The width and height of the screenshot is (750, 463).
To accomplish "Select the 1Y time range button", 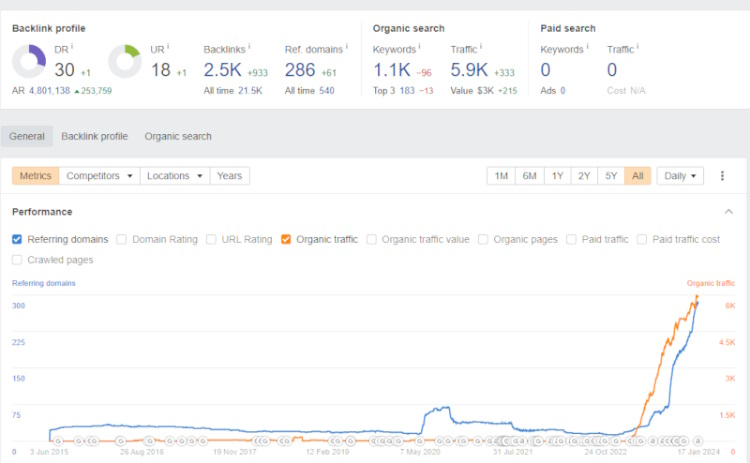I will click(x=557, y=176).
